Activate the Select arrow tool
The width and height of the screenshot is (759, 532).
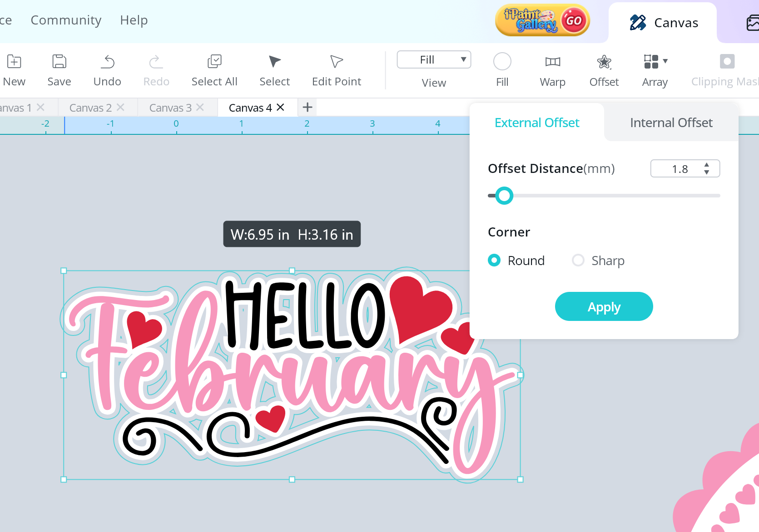click(274, 62)
